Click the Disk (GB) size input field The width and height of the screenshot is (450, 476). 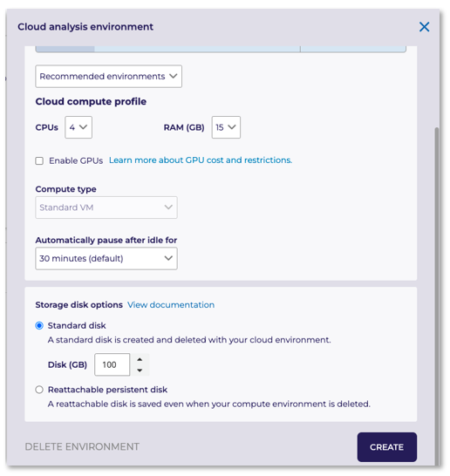tap(112, 364)
